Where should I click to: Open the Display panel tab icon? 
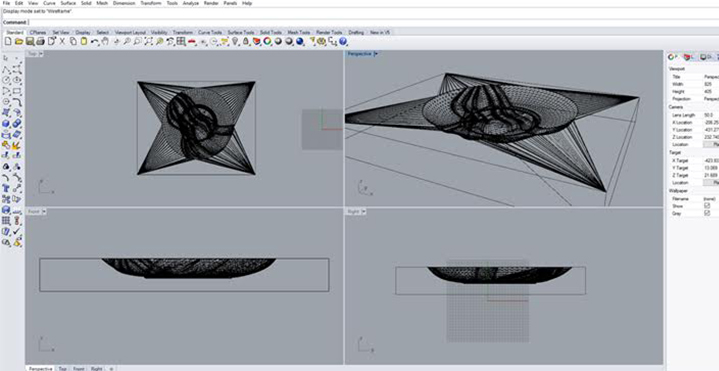pyautogui.click(x=705, y=57)
